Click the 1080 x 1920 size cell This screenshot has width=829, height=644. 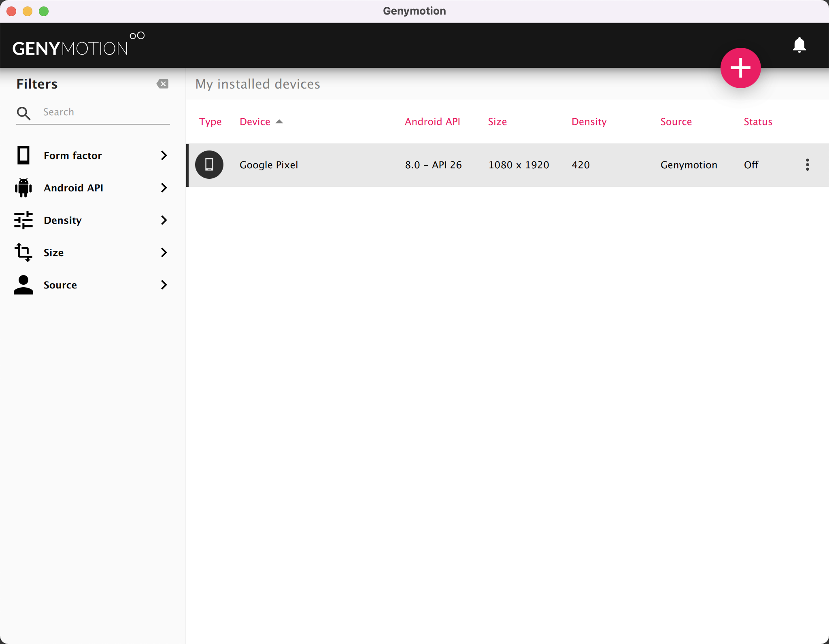pyautogui.click(x=519, y=165)
